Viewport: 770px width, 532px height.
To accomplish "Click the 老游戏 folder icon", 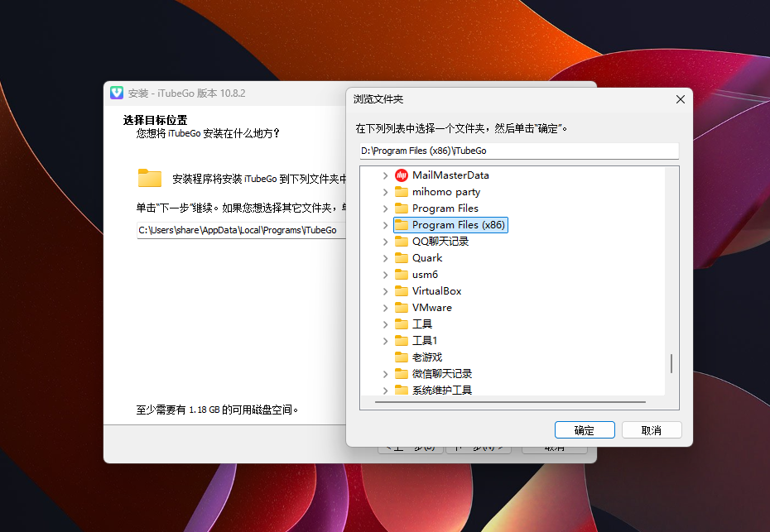I will click(x=402, y=357).
